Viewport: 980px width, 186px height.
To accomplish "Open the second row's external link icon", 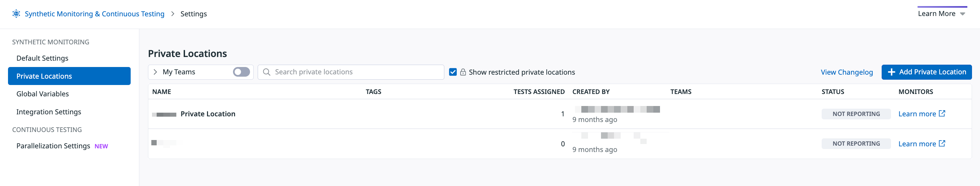I will [x=942, y=143].
